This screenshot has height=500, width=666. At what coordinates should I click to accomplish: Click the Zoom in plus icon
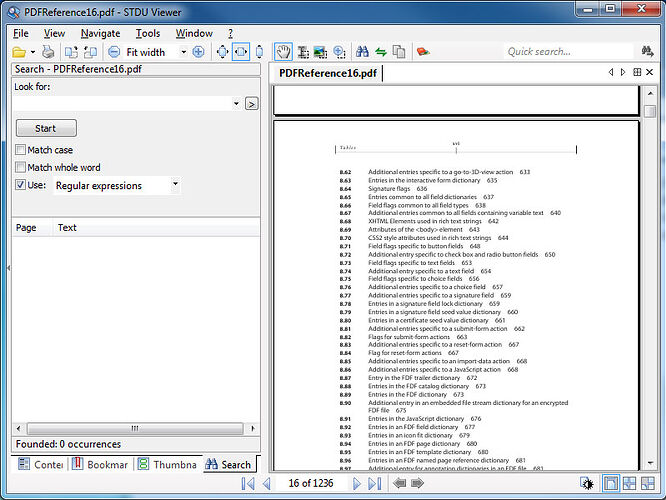tap(198, 52)
